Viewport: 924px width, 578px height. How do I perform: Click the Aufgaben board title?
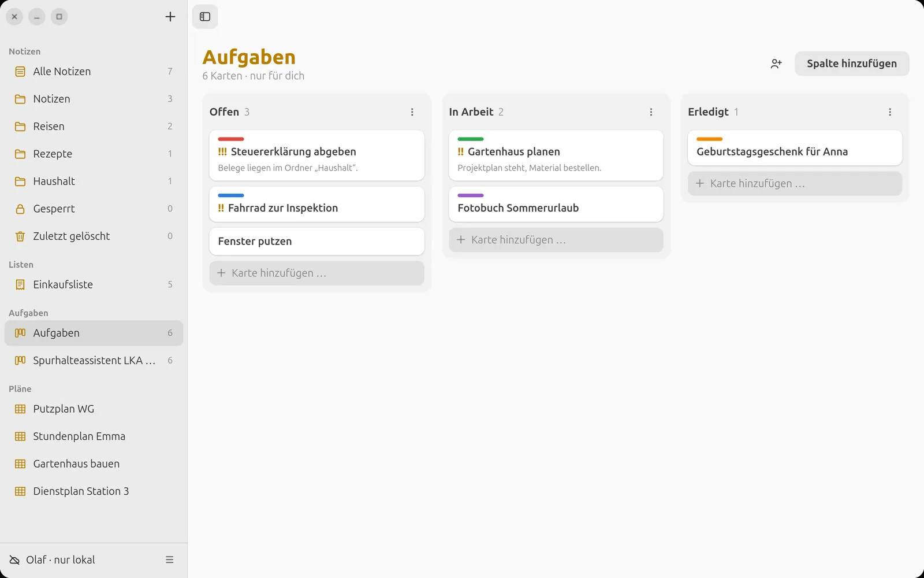point(249,57)
